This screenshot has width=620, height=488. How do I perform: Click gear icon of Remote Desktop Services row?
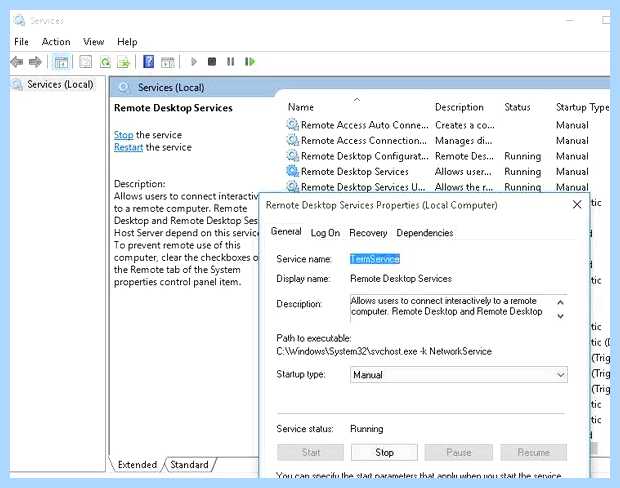pos(293,171)
